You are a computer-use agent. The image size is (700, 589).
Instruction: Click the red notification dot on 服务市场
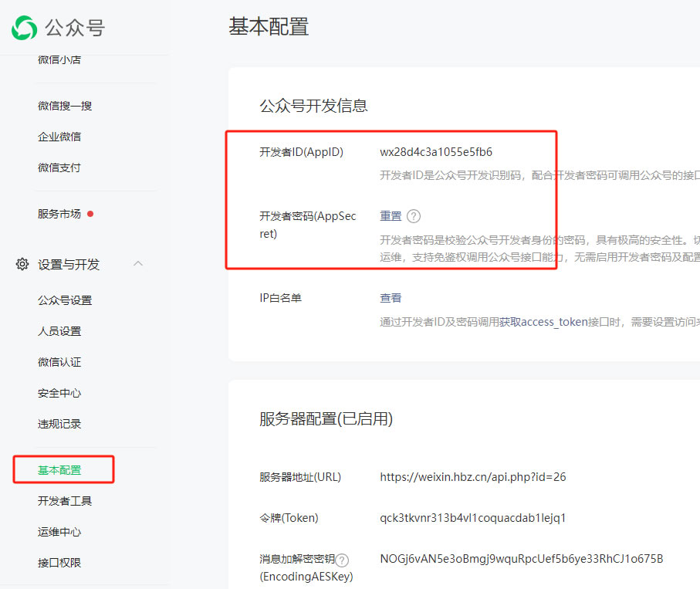pyautogui.click(x=90, y=214)
